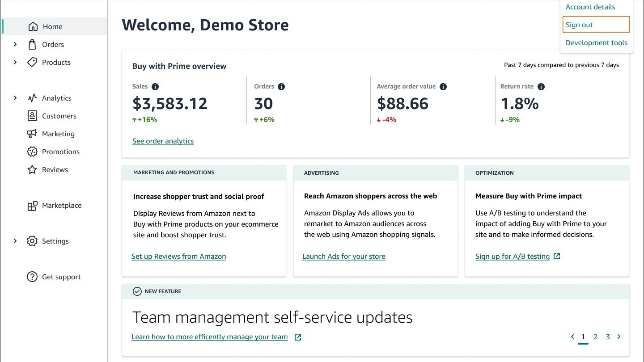This screenshot has width=644, height=362.
Task: Jump to announcement page 2
Action: click(596, 337)
